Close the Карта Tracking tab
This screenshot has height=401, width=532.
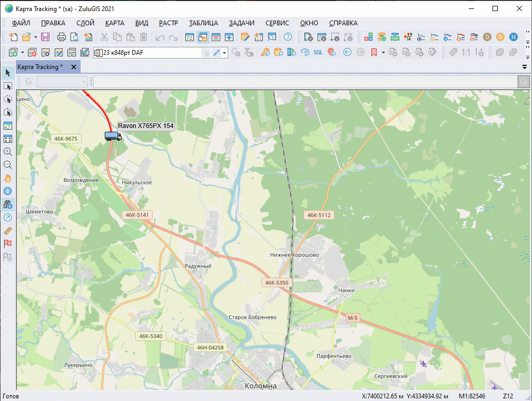(x=74, y=67)
